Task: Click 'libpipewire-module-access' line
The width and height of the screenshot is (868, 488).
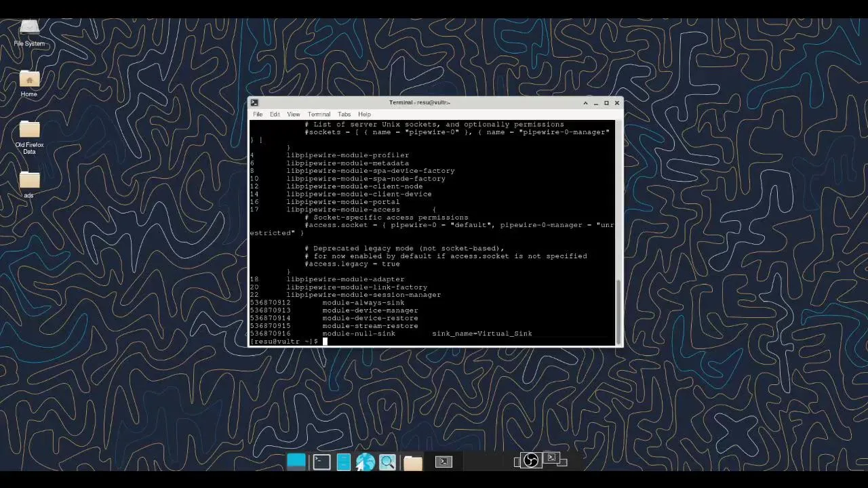Action: pyautogui.click(x=342, y=210)
